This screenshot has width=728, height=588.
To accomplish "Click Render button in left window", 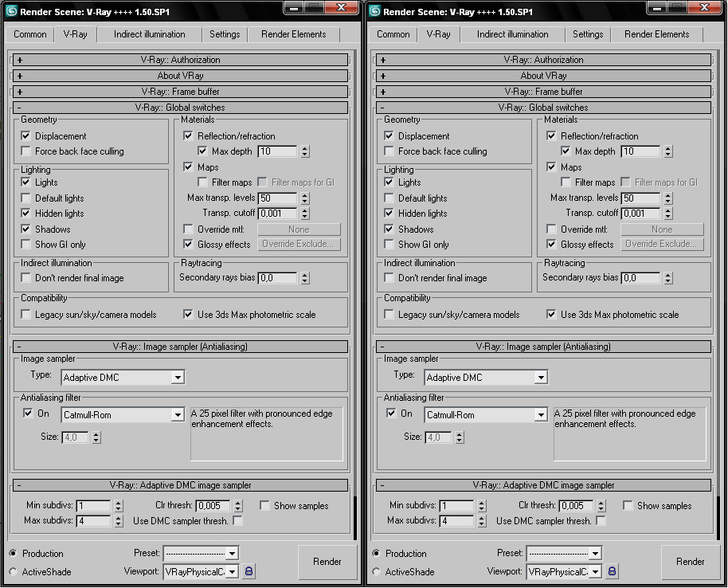I will point(327,562).
